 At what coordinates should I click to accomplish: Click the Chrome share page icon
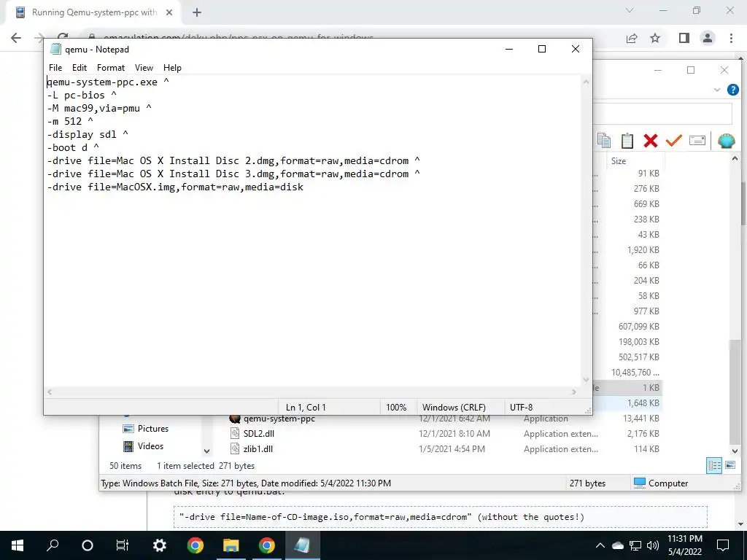[x=632, y=38]
